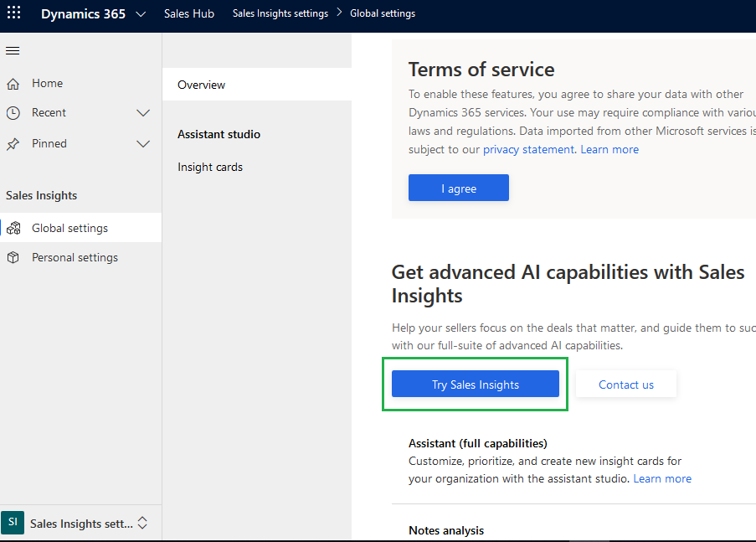Click the Personal settings cube icon
This screenshot has width=756, height=542.
tap(13, 257)
